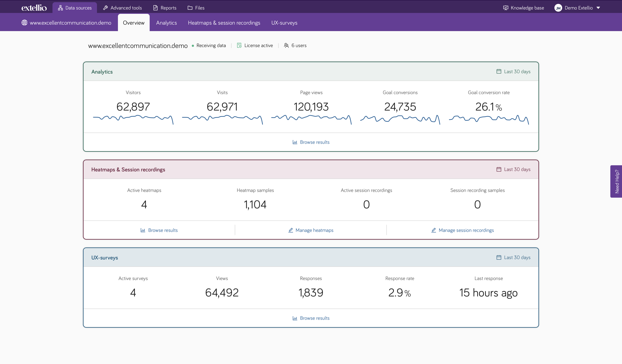Open the Last 30 days selector on UX-surveys card

click(x=513, y=257)
